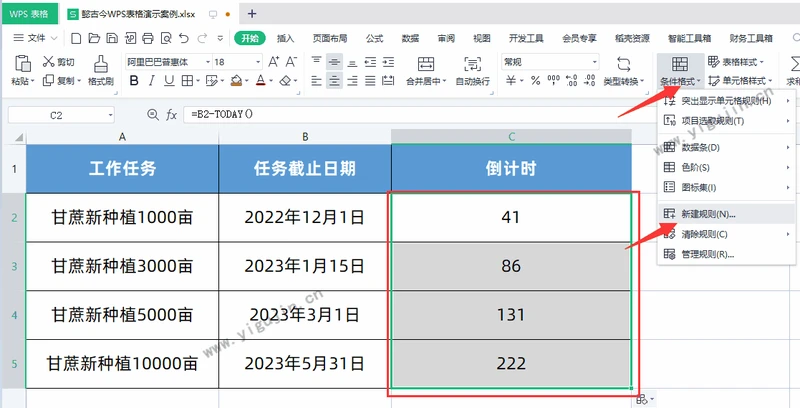
Task: Click the WPS 表格 home tab
Action: pos(29,14)
